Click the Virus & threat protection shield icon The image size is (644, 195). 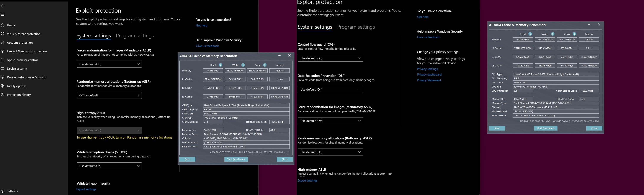(x=3, y=34)
